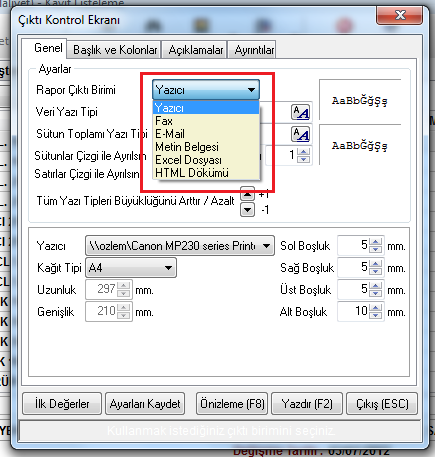Image resolution: width=435 pixels, height=457 pixels.
Task: Click the Sol Boşluk value field
Action: 353,246
